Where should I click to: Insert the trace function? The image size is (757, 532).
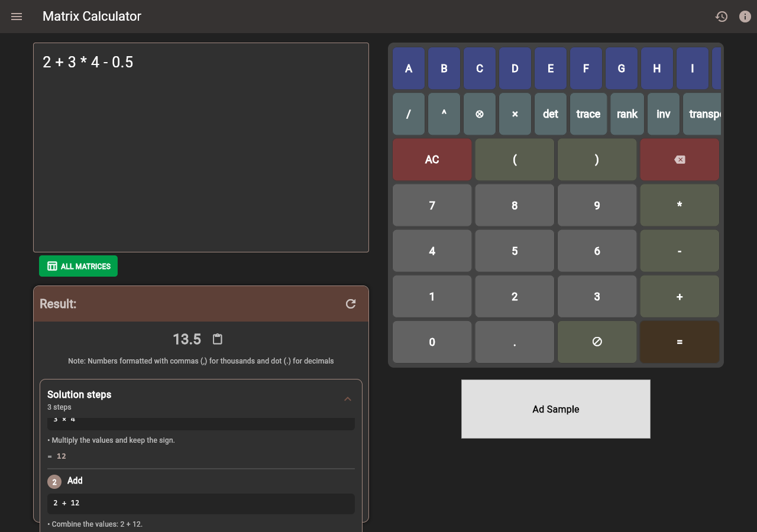pos(588,114)
